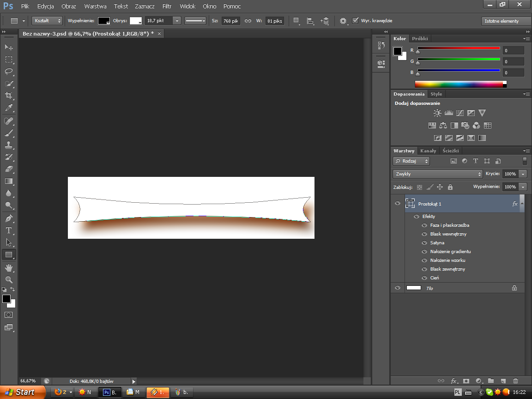Switch to the Próbki tab
This screenshot has height=399, width=532.
(420, 38)
